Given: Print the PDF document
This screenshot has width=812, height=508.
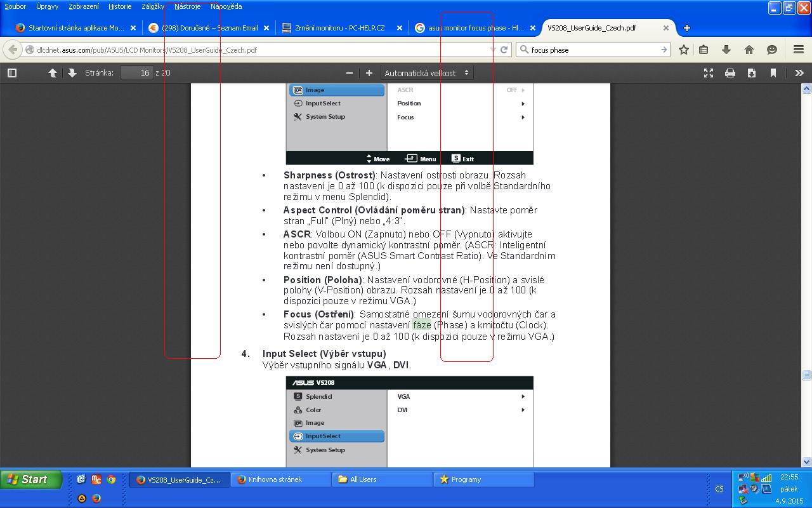Looking at the screenshot, I should click(730, 73).
